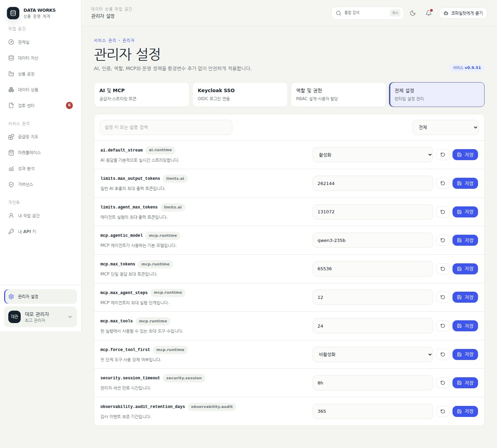Image resolution: width=497 pixels, height=448 pixels.
Task: Reset mcp.force_tool_first value
Action: pyautogui.click(x=443, y=354)
